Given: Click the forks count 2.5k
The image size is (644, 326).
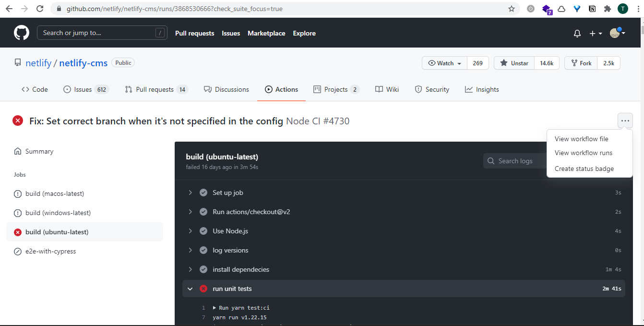Looking at the screenshot, I should (x=608, y=63).
